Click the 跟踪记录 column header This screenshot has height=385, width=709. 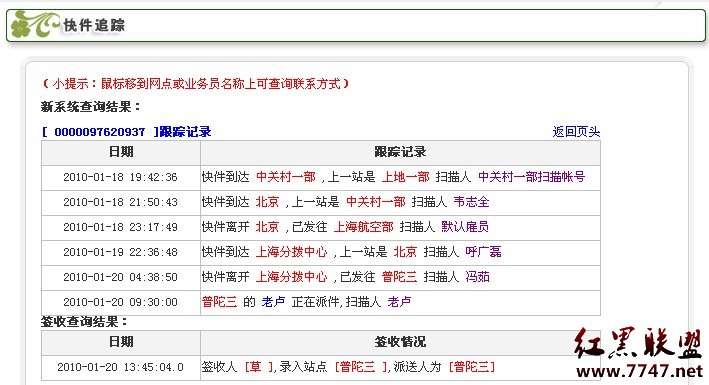tap(400, 152)
